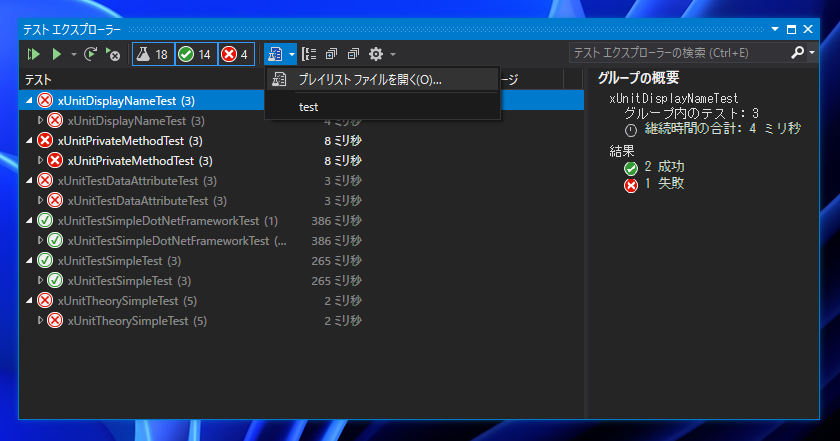Viewport: 840px width, 441px height.
Task: Click the '1 失敗' result in summary
Action: 664,183
